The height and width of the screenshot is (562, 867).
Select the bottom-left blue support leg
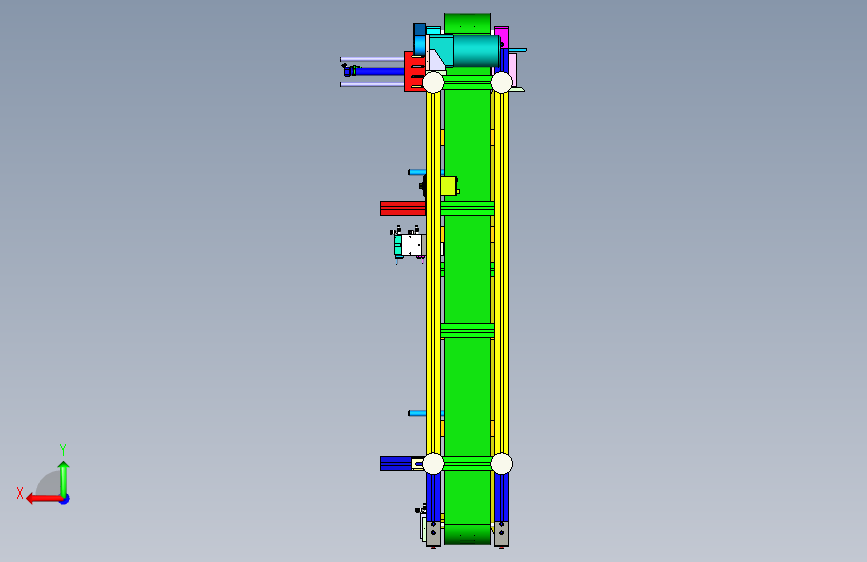(434, 498)
